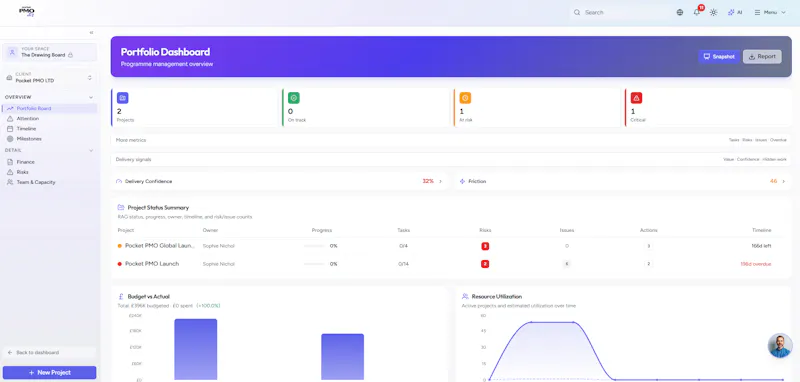Screen dimensions: 800x382
Task: Expand the More metrics row
Action: pos(451,140)
